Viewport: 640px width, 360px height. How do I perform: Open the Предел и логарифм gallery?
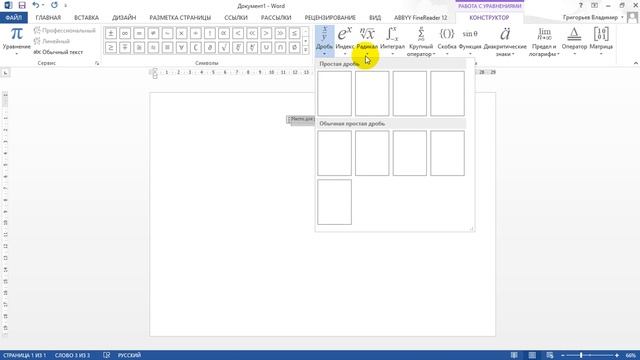(544, 42)
